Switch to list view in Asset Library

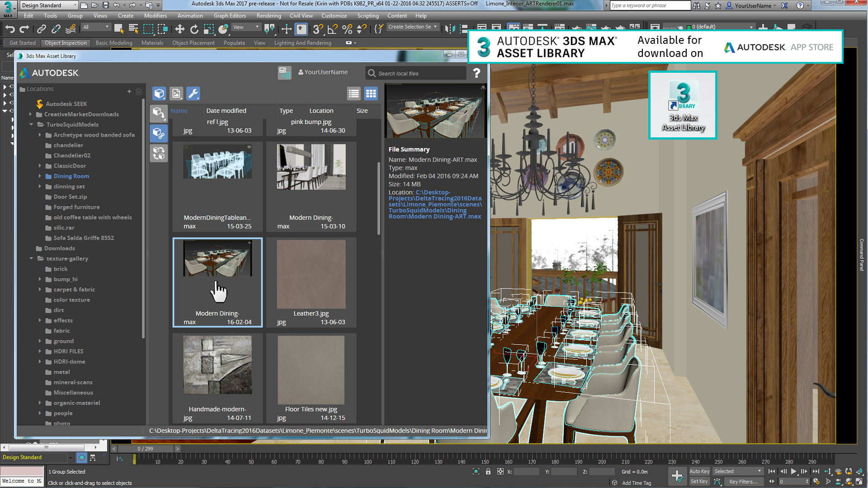354,94
